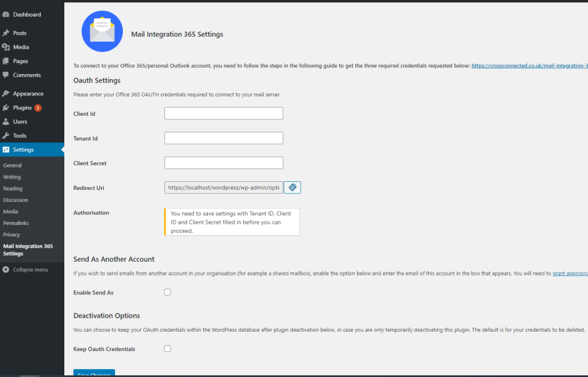This screenshot has height=377, width=588.
Task: Click Collapse menu text
Action: 30,270
